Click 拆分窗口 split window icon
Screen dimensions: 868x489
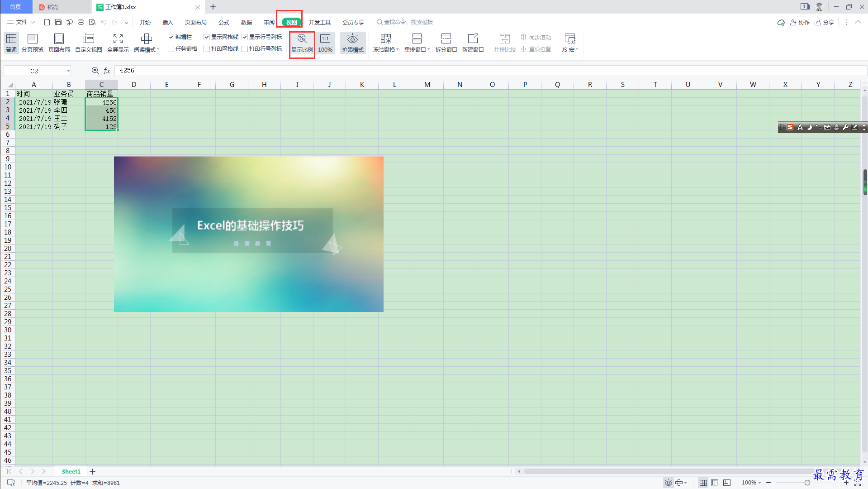coord(446,43)
